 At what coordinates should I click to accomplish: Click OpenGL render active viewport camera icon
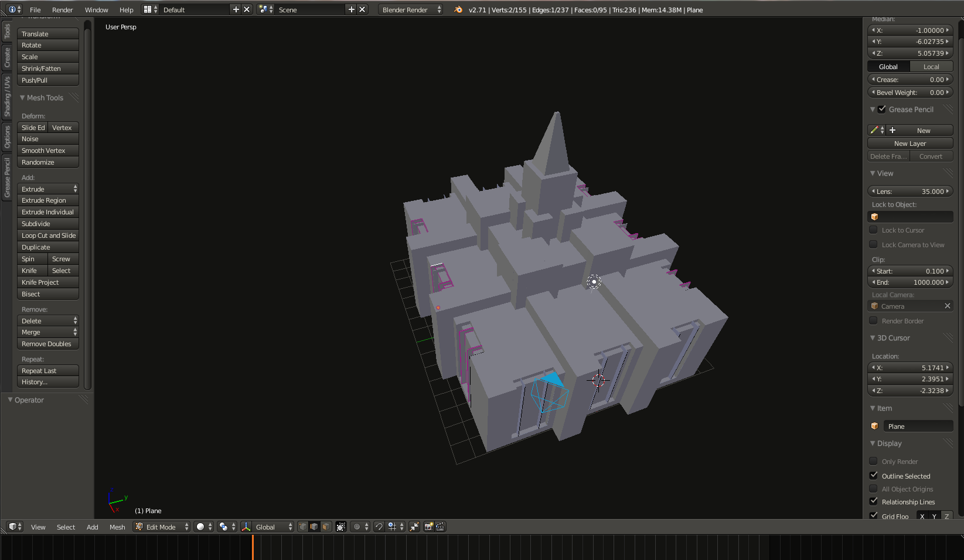[428, 527]
